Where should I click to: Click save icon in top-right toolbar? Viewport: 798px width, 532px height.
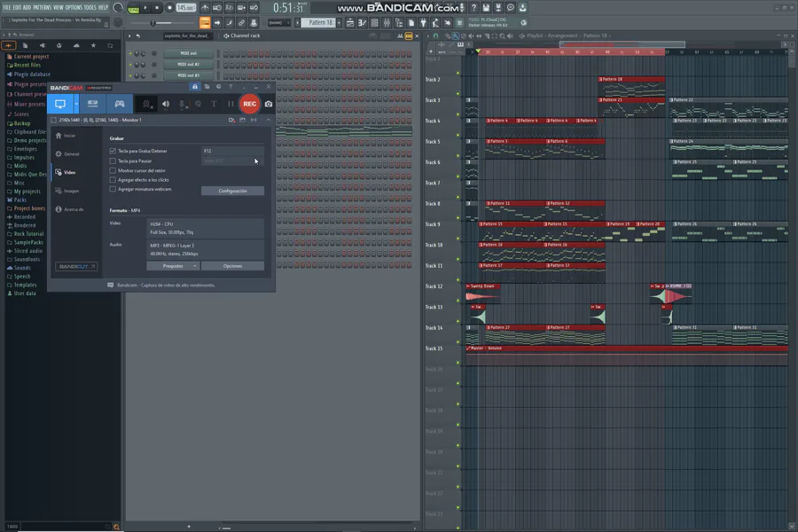pyautogui.click(x=486, y=8)
